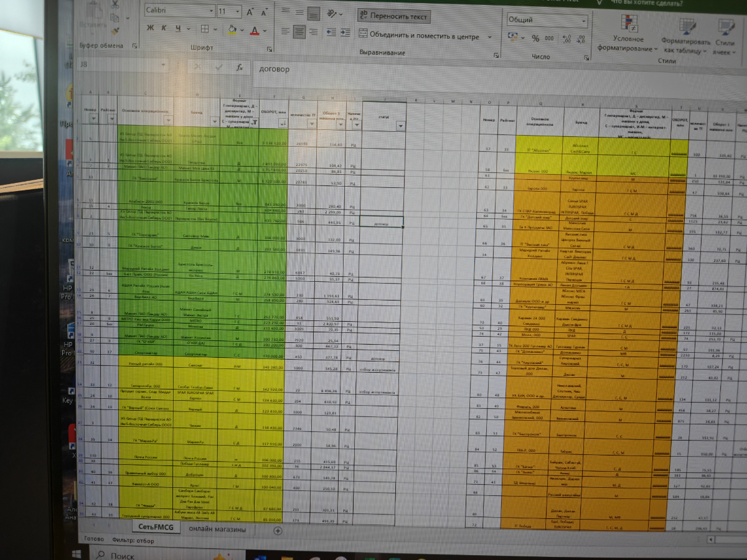Screen dimensions: 747x560
Task: Decrease indent
Action: click(x=330, y=32)
